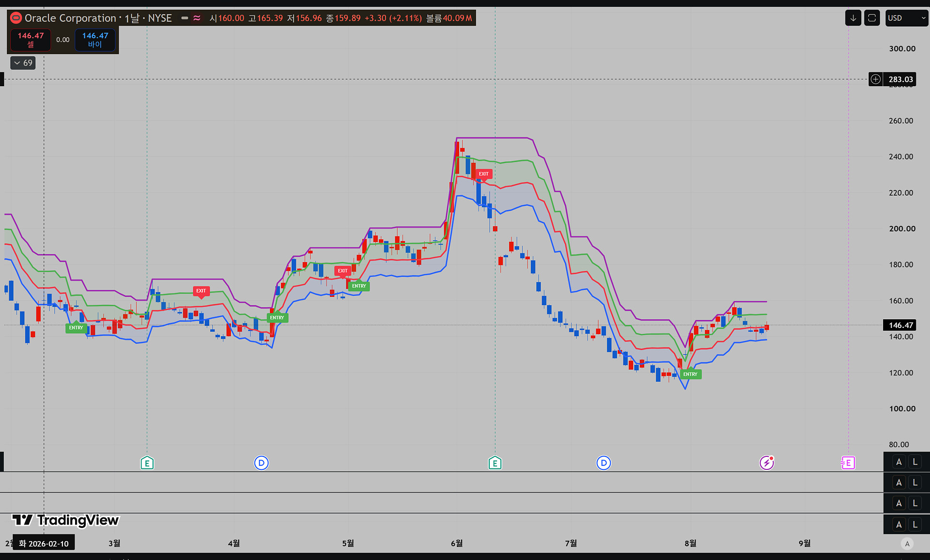
Task: Open the March earnings E marker
Action: click(x=147, y=463)
